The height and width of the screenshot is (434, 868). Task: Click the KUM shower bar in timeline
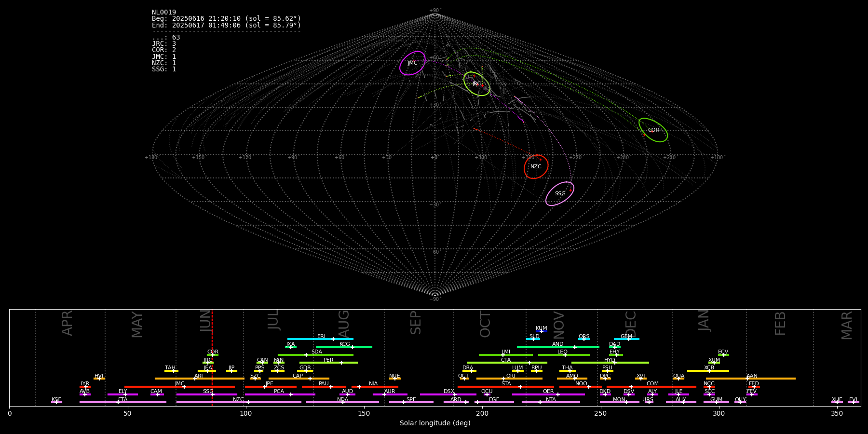click(542, 331)
